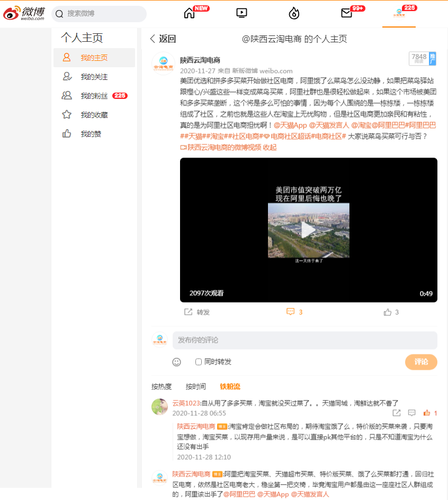Click the 发布你的评论 comment input field
Viewport: 448px width, 500px height.
click(304, 340)
